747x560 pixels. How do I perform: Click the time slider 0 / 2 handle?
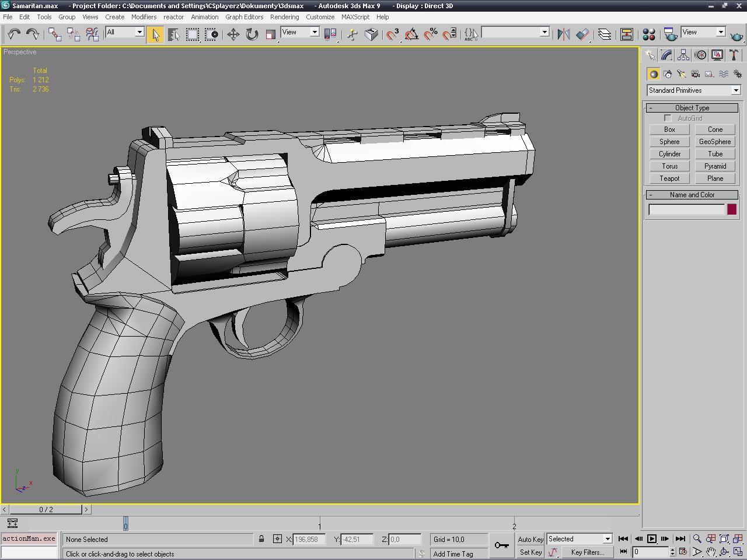pos(46,509)
